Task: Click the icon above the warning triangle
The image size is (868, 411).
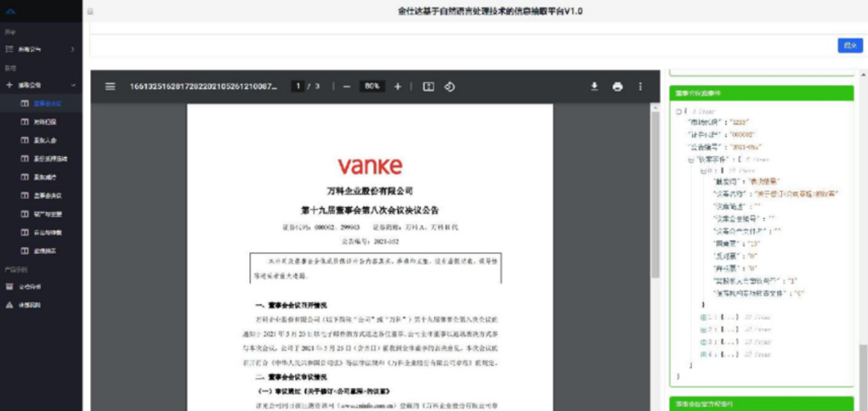Action: (9, 287)
